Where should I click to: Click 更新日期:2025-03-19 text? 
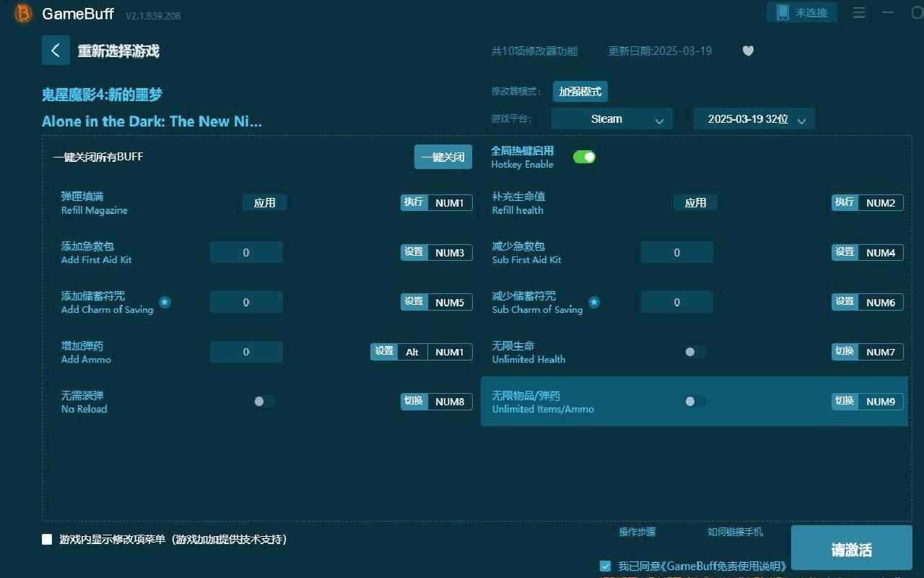point(660,51)
